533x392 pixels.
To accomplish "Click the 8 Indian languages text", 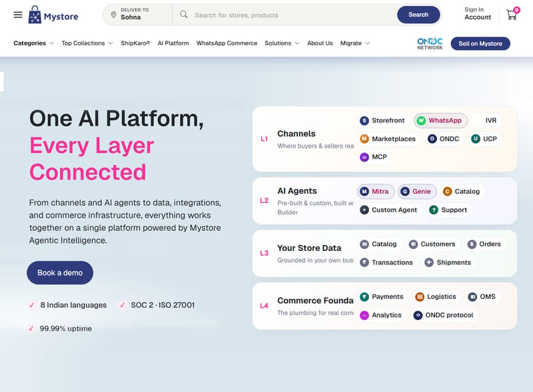I will pos(73,305).
